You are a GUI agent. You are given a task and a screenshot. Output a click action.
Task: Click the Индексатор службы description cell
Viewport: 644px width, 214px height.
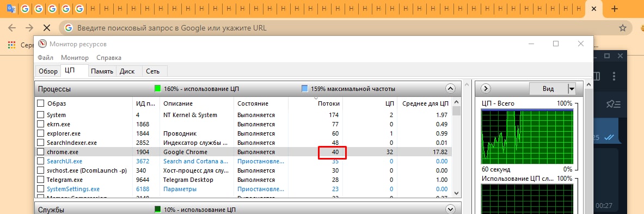[195, 143]
